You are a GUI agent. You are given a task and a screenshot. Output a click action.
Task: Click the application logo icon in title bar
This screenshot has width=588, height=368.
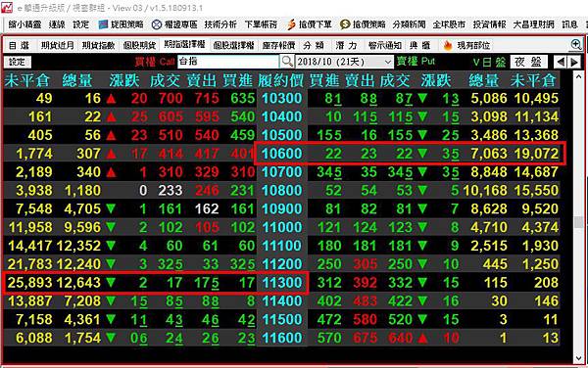pyautogui.click(x=7, y=7)
